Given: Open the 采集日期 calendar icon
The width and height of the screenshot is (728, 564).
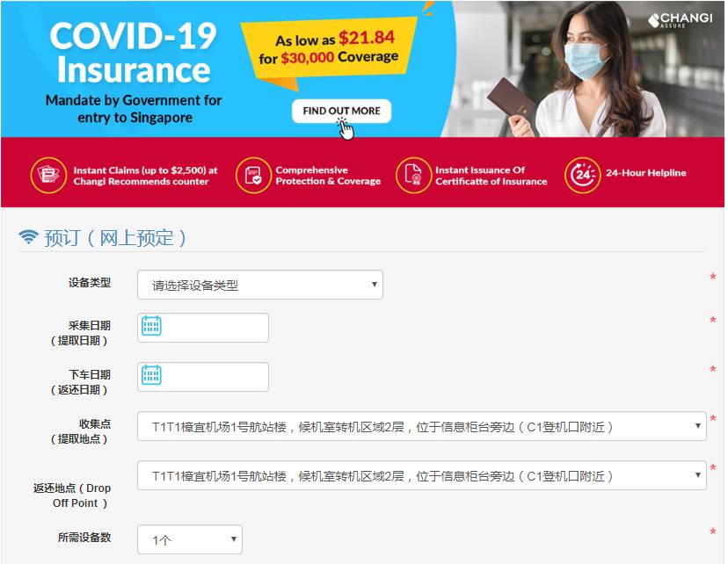Looking at the screenshot, I should coord(151,326).
